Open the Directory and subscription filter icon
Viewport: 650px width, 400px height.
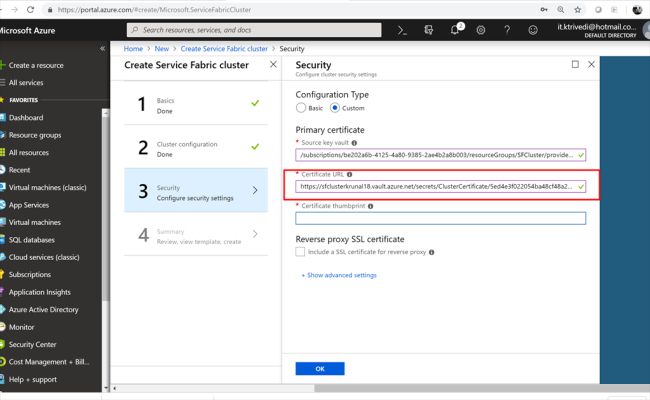coord(429,30)
